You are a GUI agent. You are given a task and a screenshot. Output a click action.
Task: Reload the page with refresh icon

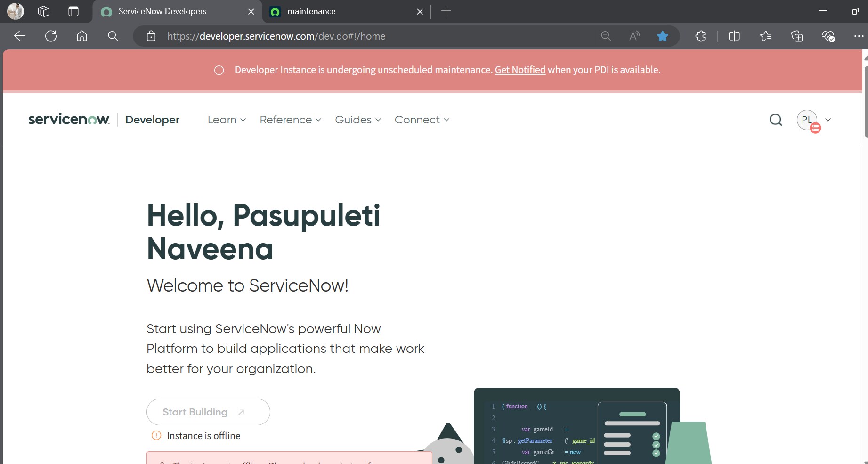(51, 36)
